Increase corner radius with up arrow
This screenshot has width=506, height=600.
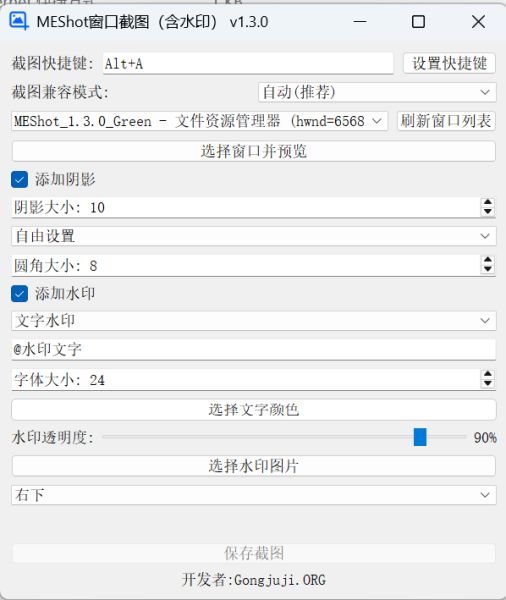tap(488, 259)
